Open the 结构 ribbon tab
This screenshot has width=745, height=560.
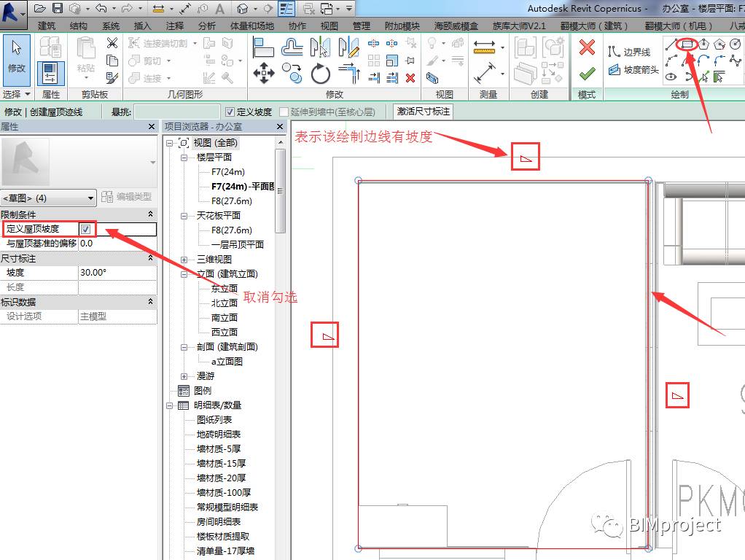pyautogui.click(x=79, y=26)
